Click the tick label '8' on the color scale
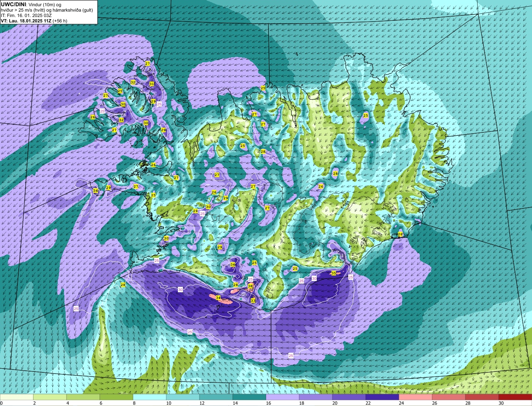 coord(134,403)
